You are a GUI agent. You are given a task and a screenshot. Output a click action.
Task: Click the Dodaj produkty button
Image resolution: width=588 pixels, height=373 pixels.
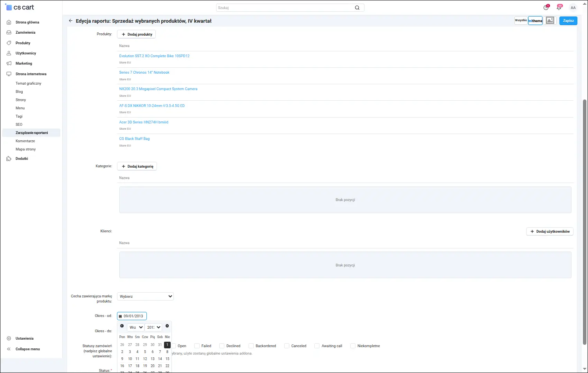136,34
